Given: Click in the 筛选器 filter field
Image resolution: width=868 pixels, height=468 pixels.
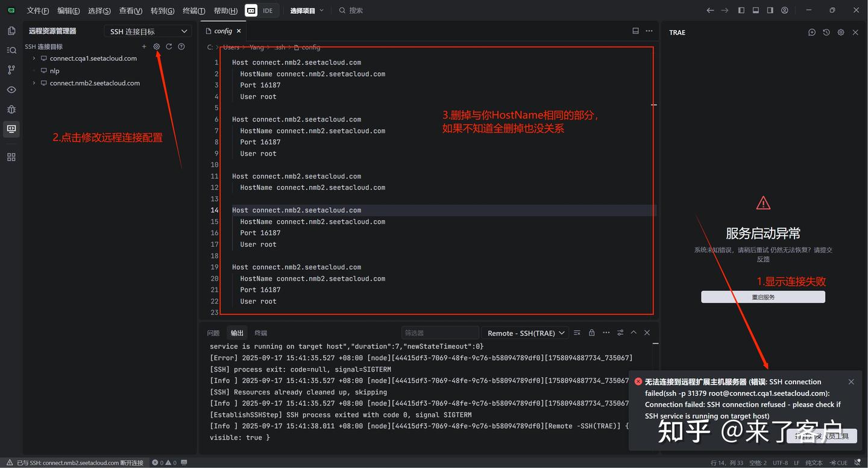Looking at the screenshot, I should tap(440, 332).
